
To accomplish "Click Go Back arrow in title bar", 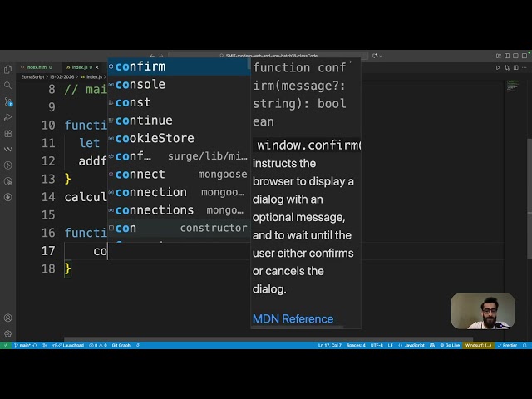I will pos(152,56).
